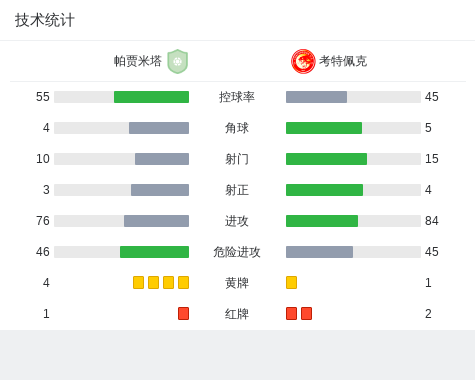Select the 技术统计 section heading
This screenshot has height=380, width=475.
(45, 20)
